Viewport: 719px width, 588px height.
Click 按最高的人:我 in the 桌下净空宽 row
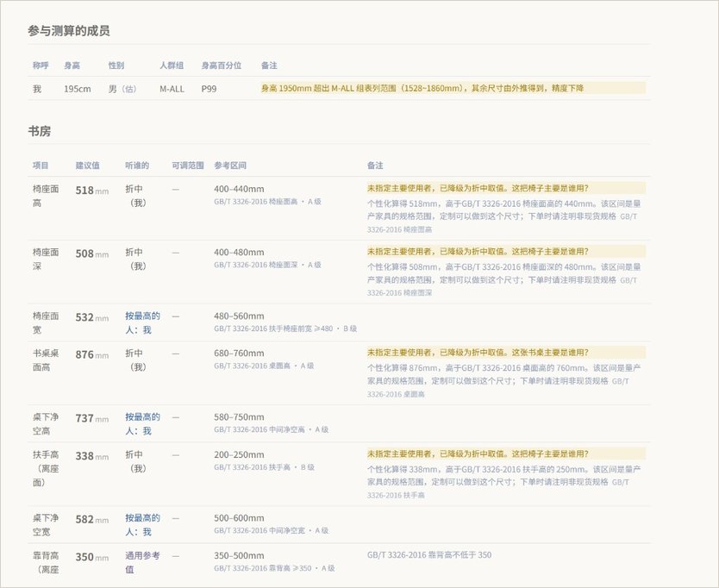pos(142,525)
